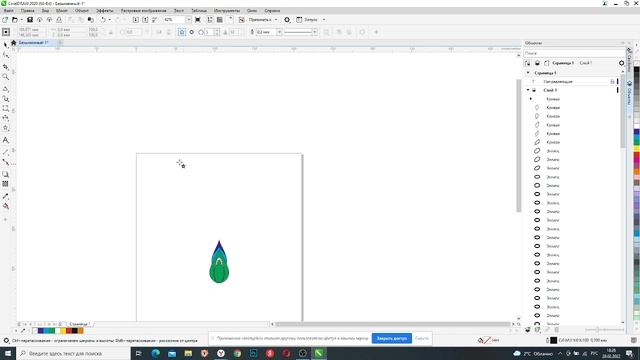Select the Text tool (letter A)
Image resolution: width=640 pixels, height=360 pixels.
(6, 140)
